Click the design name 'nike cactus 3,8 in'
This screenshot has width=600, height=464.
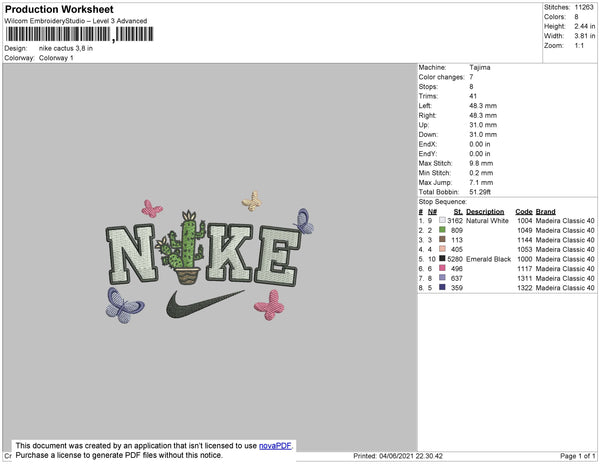[x=66, y=48]
